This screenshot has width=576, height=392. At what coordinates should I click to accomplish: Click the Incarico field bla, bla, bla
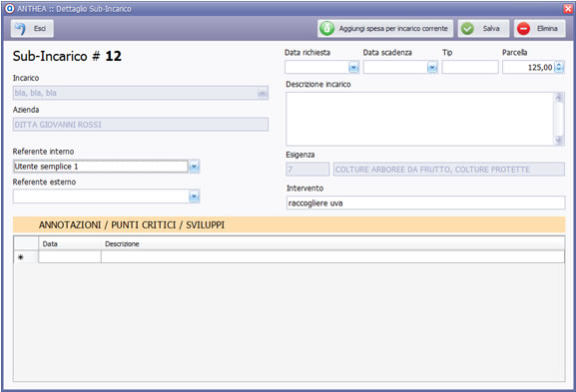click(135, 93)
